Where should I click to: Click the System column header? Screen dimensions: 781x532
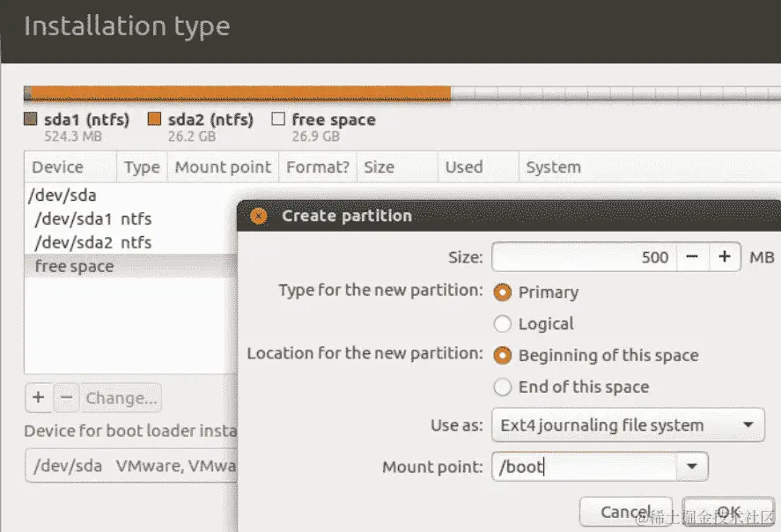point(650,166)
